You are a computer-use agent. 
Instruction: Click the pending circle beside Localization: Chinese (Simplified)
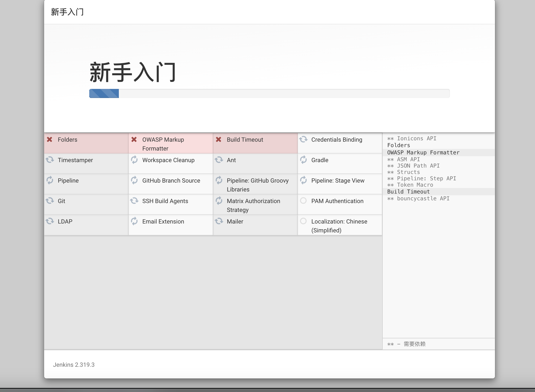pyautogui.click(x=304, y=221)
